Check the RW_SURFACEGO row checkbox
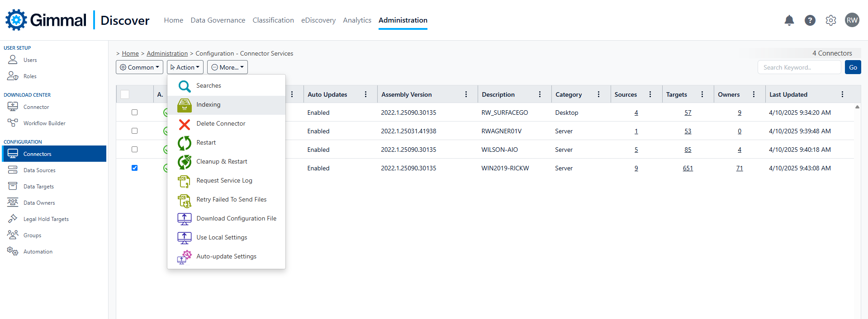Image resolution: width=868 pixels, height=319 pixels. [x=134, y=113]
